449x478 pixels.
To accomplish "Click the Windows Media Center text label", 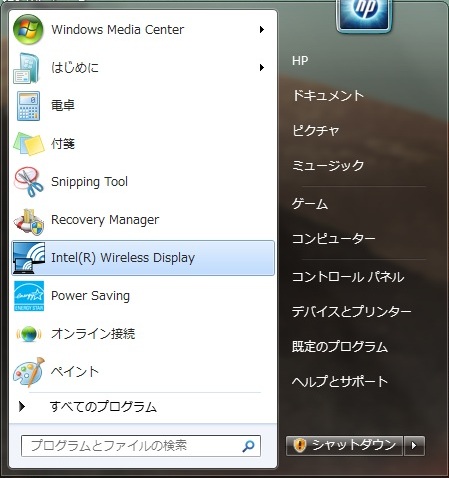I will click(x=117, y=30).
